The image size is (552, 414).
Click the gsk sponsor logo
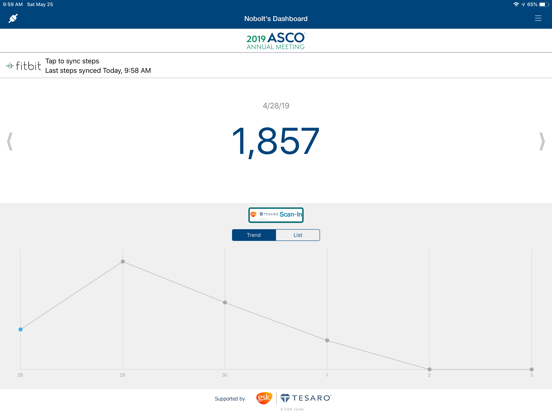point(264,398)
